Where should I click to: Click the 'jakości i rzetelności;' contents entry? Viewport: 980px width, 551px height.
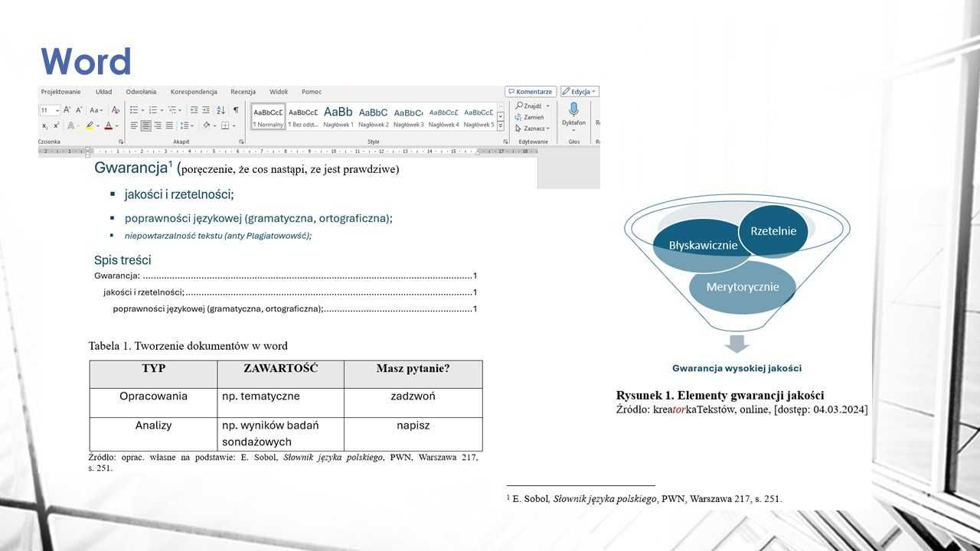tap(290, 292)
